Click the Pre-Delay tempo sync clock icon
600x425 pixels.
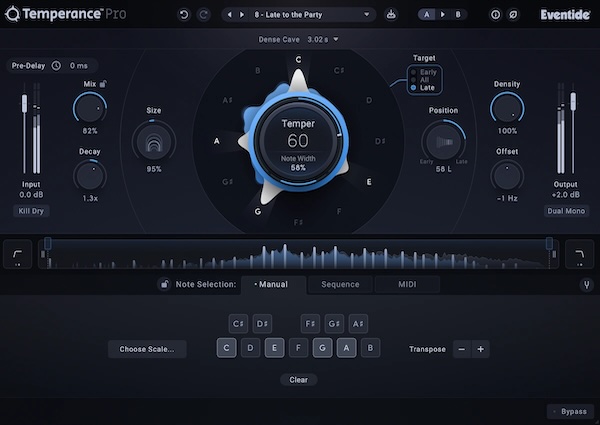(56, 66)
